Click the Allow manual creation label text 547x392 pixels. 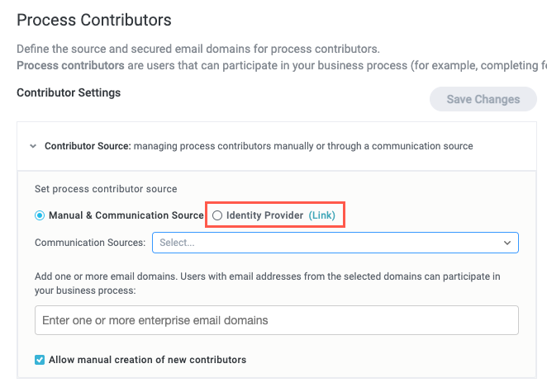(147, 360)
